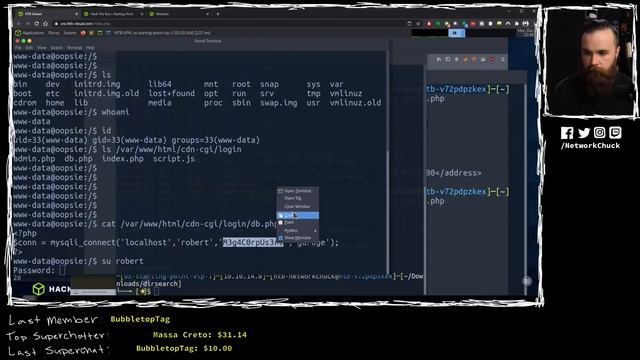Open the terminal Search menu

click(x=56, y=47)
